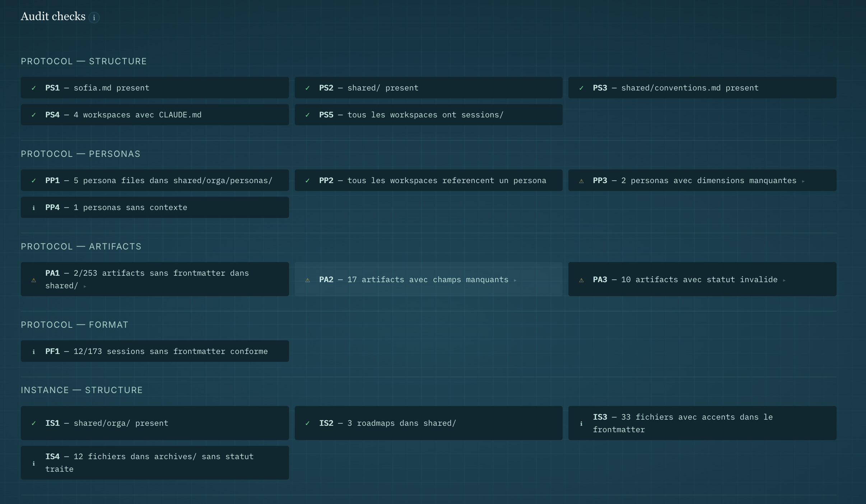Click the checkmark icon on PP2 check

click(x=308, y=181)
